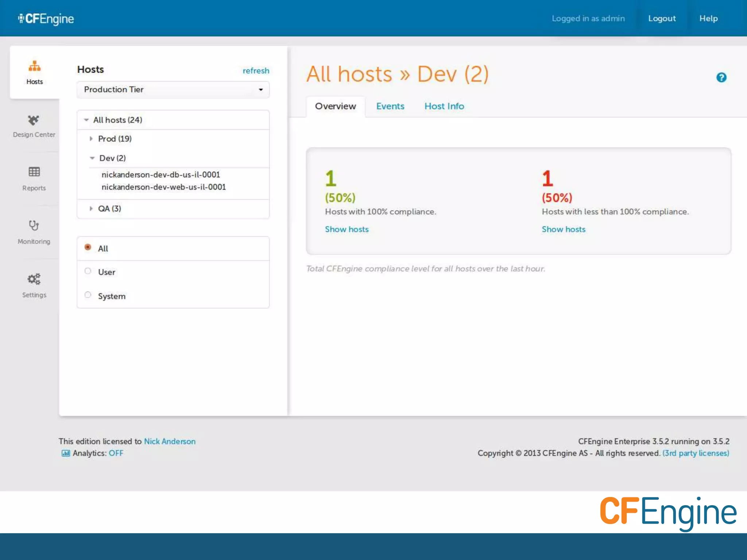Switch to the Host Info tab
Screen dimensions: 747x560
pos(444,106)
